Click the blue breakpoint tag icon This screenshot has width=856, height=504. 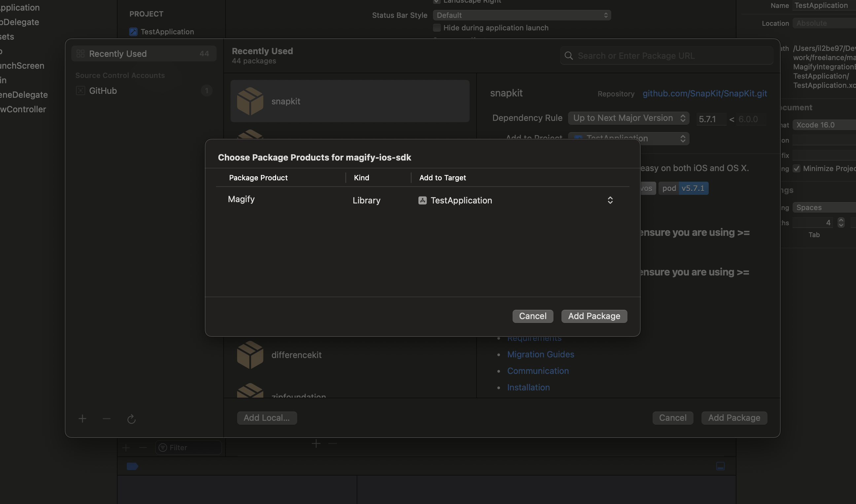pos(132,466)
